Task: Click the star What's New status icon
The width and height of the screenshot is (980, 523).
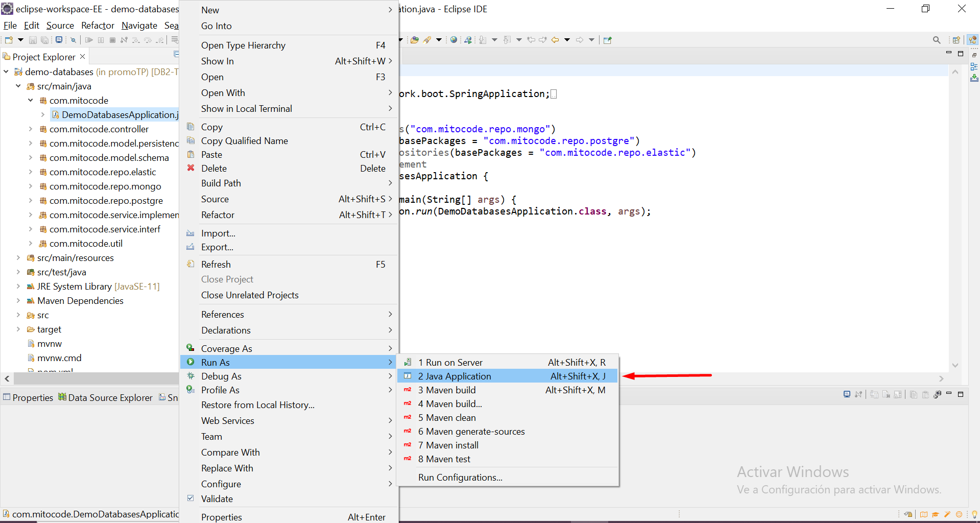Action: (959, 514)
